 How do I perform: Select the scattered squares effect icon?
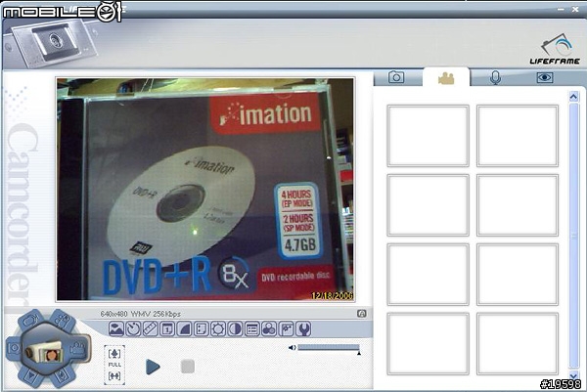point(287,328)
